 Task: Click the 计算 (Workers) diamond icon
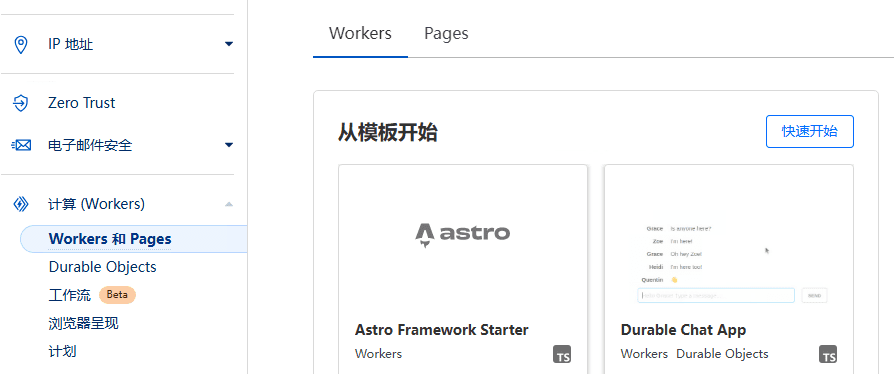21,204
